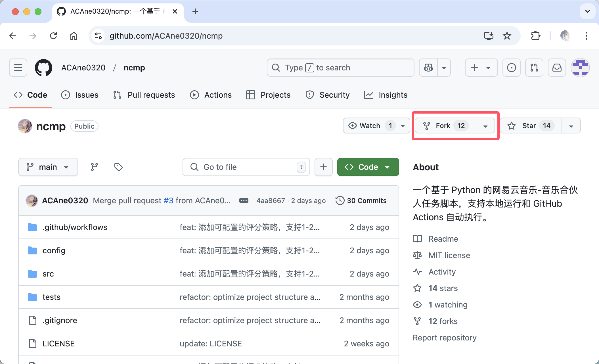Open pull request #3 link
Image resolution: width=599 pixels, height=364 pixels.
pos(168,200)
